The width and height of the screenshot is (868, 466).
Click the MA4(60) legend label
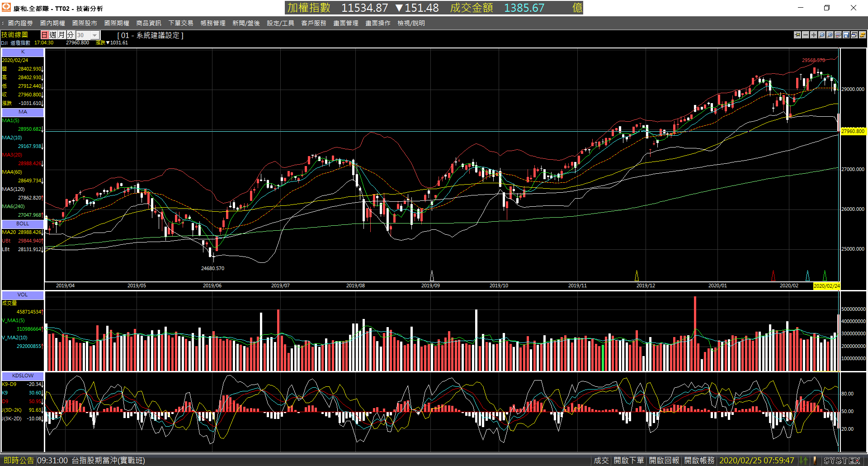coord(12,172)
